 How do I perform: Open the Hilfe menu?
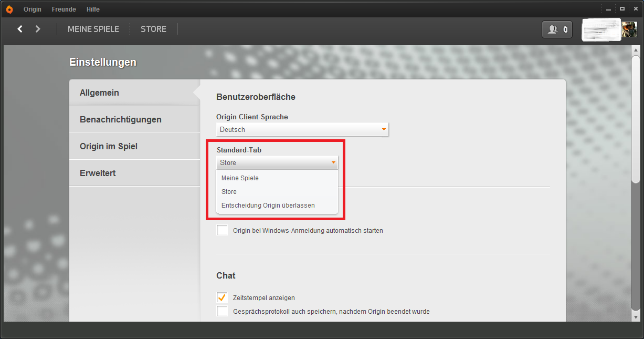point(93,9)
